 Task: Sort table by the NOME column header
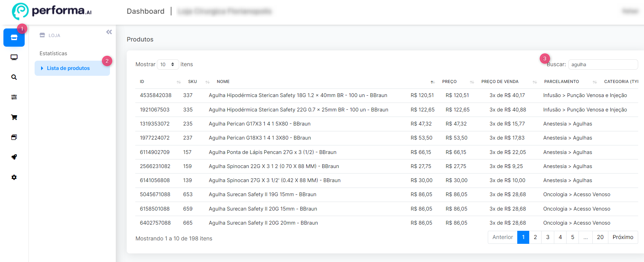223,82
